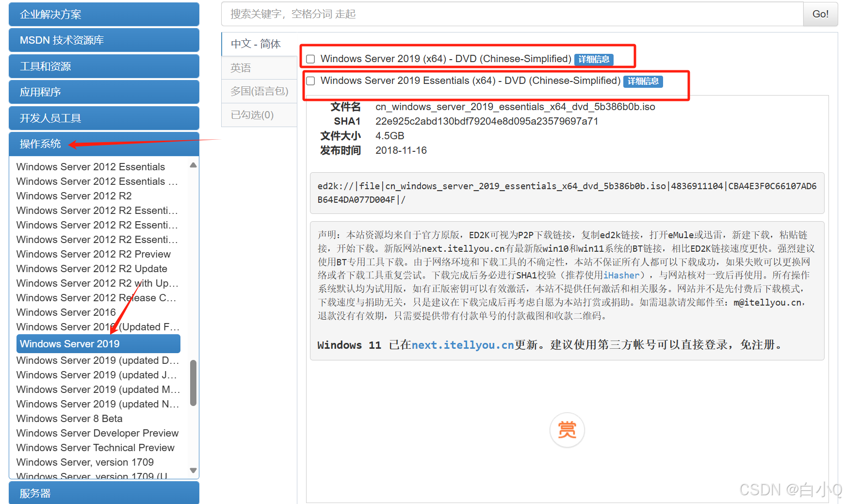Open the 已勾选(0) tab

click(259, 115)
